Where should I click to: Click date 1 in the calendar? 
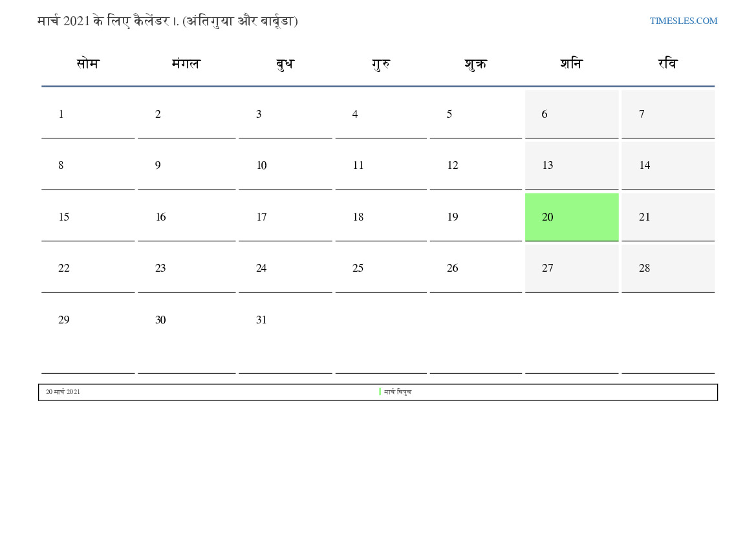[61, 115]
